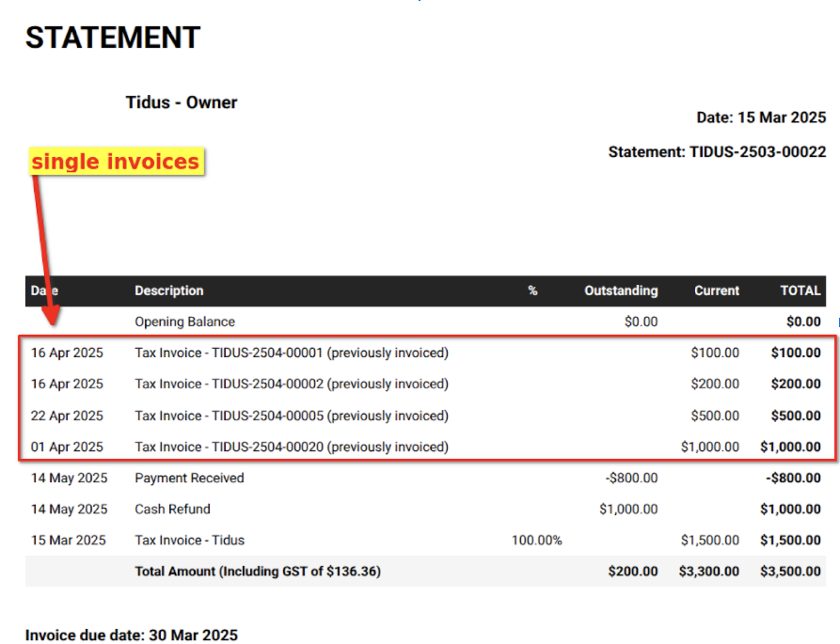
Task: Click the yellow 'single invoices' annotation label
Action: (x=116, y=162)
